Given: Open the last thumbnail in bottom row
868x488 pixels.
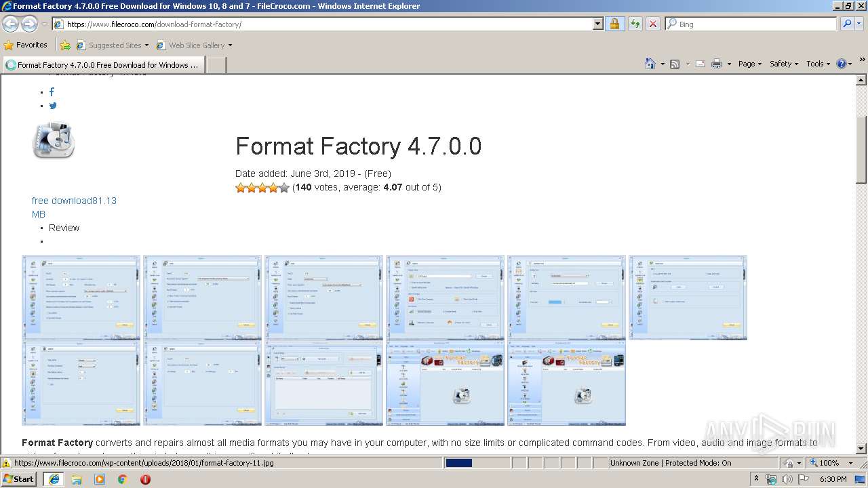Looking at the screenshot, I should (x=566, y=383).
